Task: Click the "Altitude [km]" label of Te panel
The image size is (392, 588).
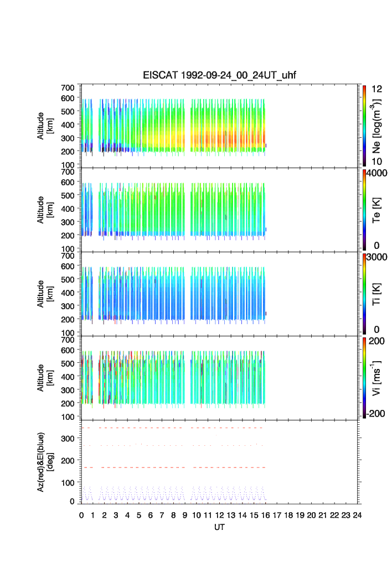Action: coord(45,210)
